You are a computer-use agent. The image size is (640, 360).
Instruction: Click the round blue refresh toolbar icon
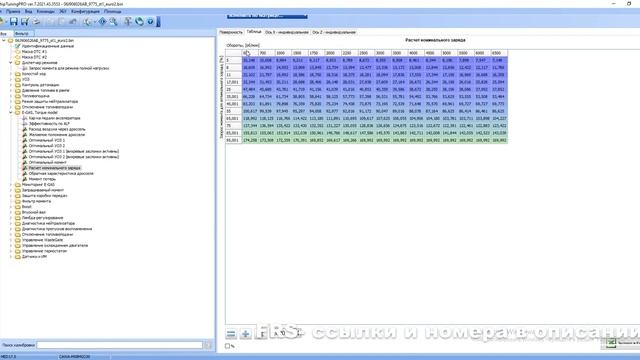pyautogui.click(x=139, y=21)
